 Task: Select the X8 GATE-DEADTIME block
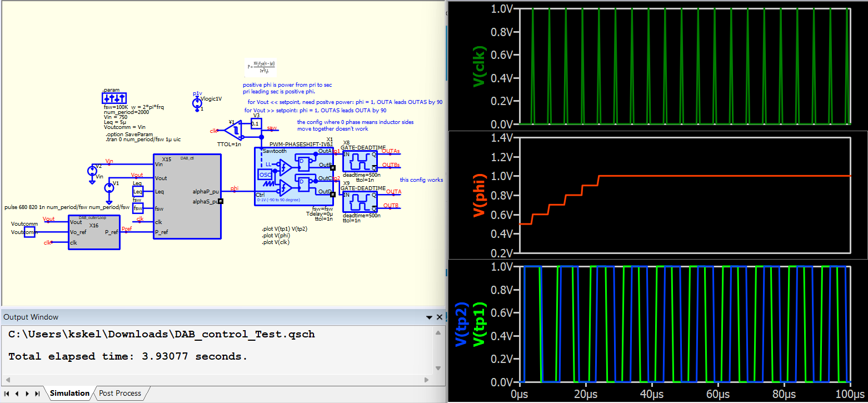point(360,160)
